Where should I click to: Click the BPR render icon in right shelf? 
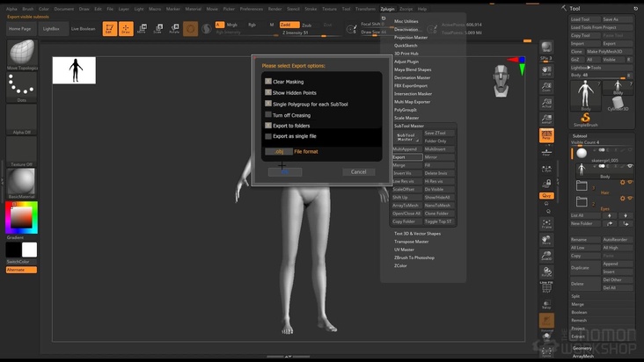[x=546, y=48]
